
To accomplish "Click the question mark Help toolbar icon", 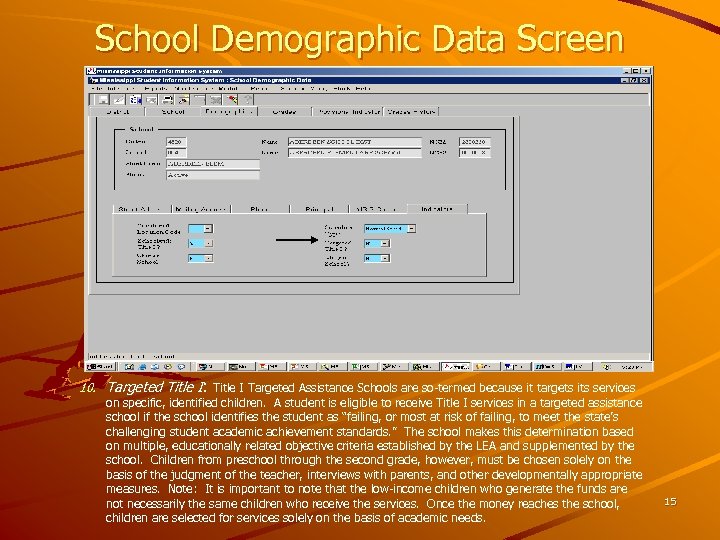I will pyautogui.click(x=247, y=100).
